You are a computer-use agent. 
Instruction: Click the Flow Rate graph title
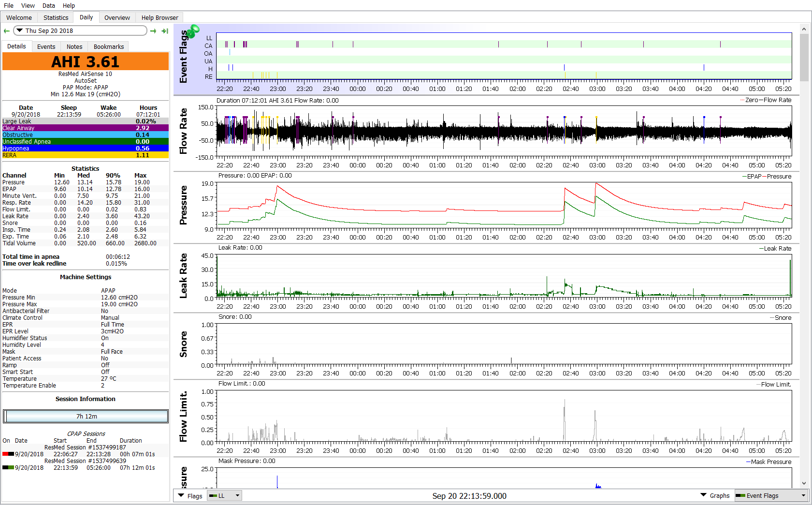point(183,131)
